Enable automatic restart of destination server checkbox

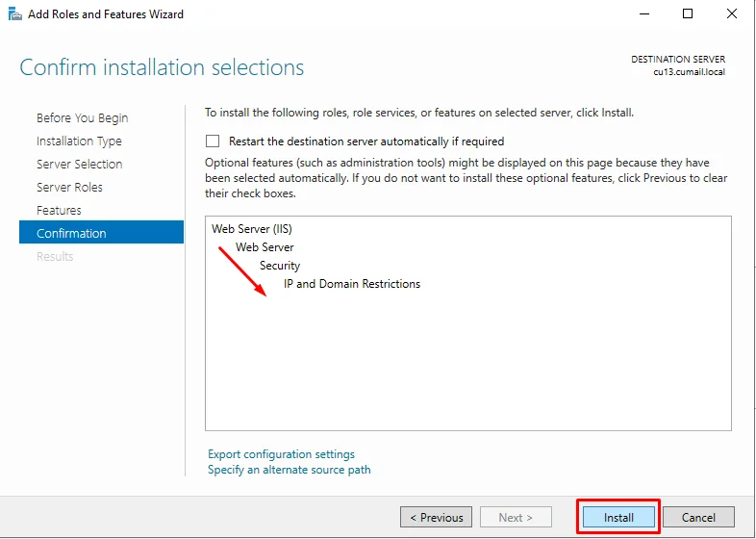point(213,141)
